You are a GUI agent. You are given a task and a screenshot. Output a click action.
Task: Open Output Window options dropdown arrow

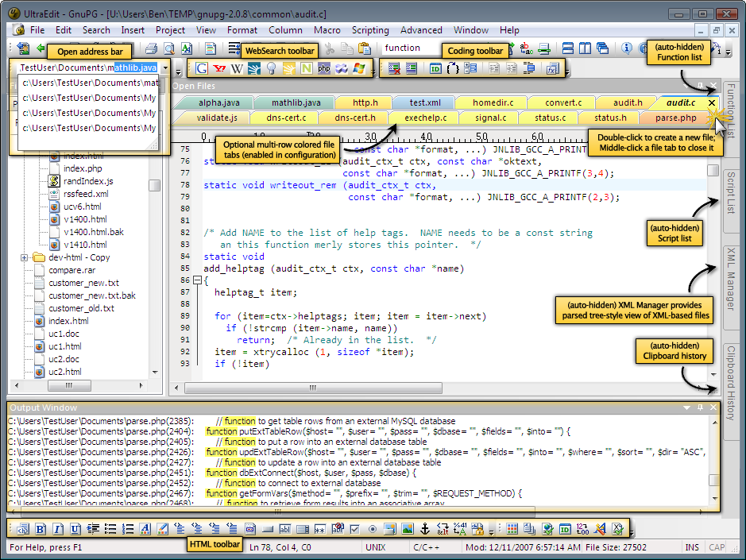coord(686,407)
